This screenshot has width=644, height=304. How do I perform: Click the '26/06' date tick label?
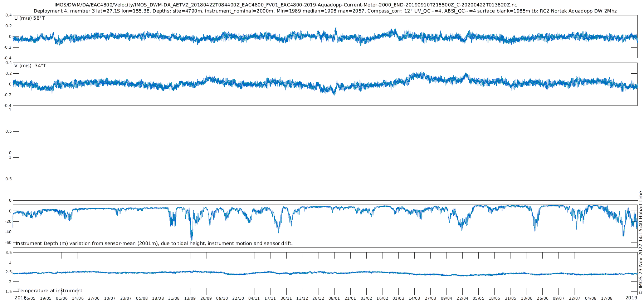[x=542, y=298]
